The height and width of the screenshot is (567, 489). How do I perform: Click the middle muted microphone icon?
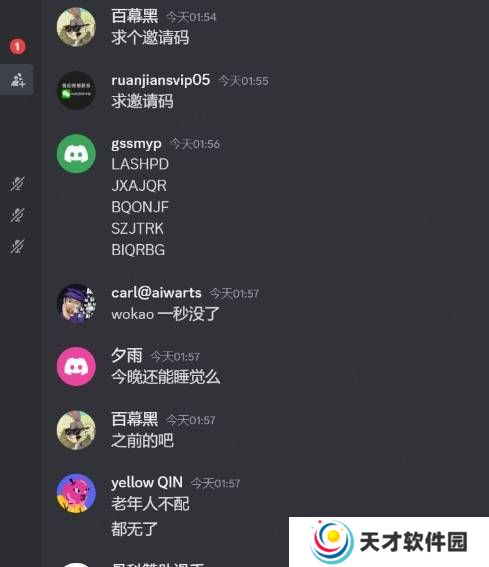[x=17, y=215]
